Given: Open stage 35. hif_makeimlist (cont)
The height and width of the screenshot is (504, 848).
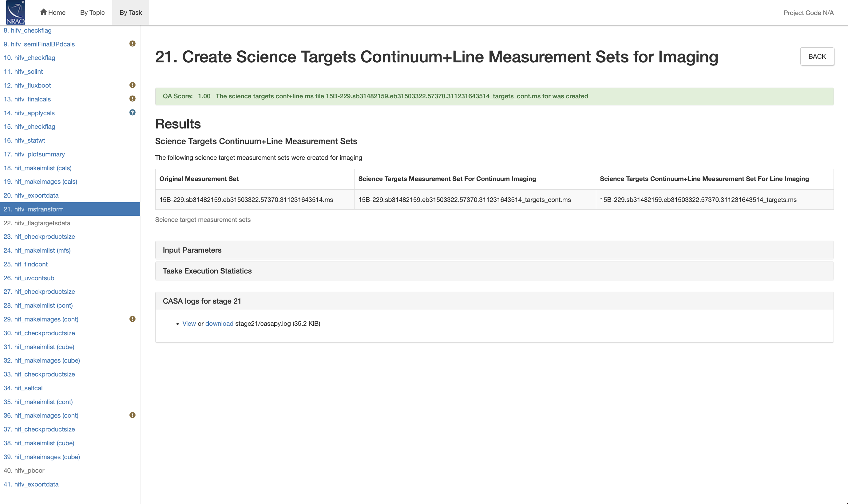Looking at the screenshot, I should [x=38, y=402].
